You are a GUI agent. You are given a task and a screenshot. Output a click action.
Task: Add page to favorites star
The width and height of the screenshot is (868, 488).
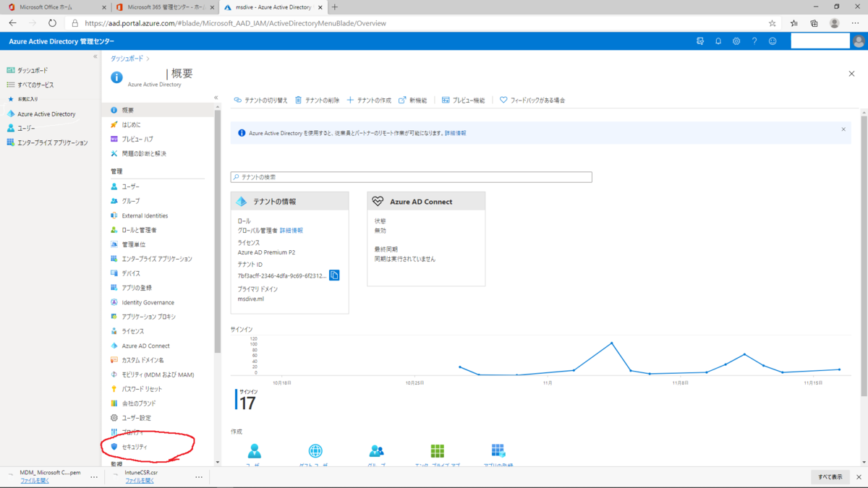click(773, 23)
